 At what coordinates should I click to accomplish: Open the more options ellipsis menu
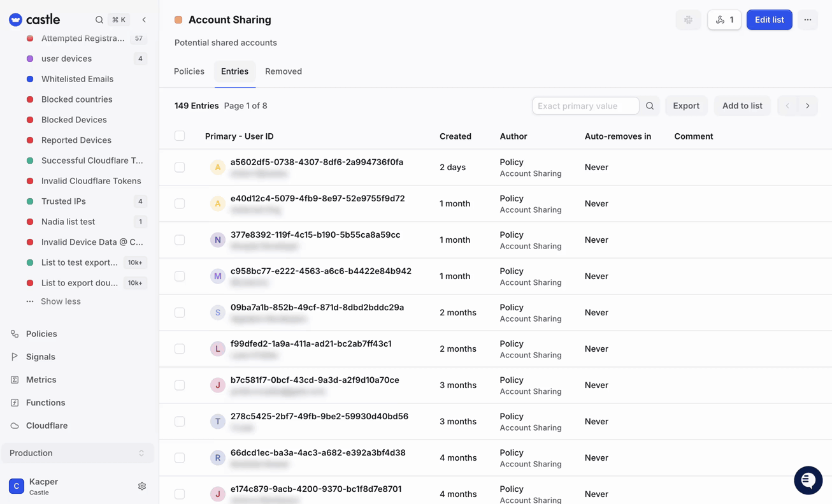pyautogui.click(x=807, y=20)
